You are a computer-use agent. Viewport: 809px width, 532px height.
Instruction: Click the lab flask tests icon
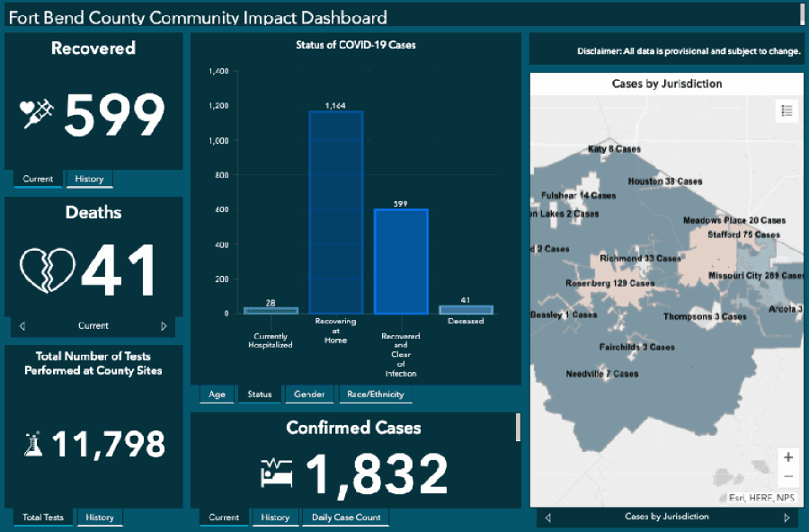coord(33,444)
